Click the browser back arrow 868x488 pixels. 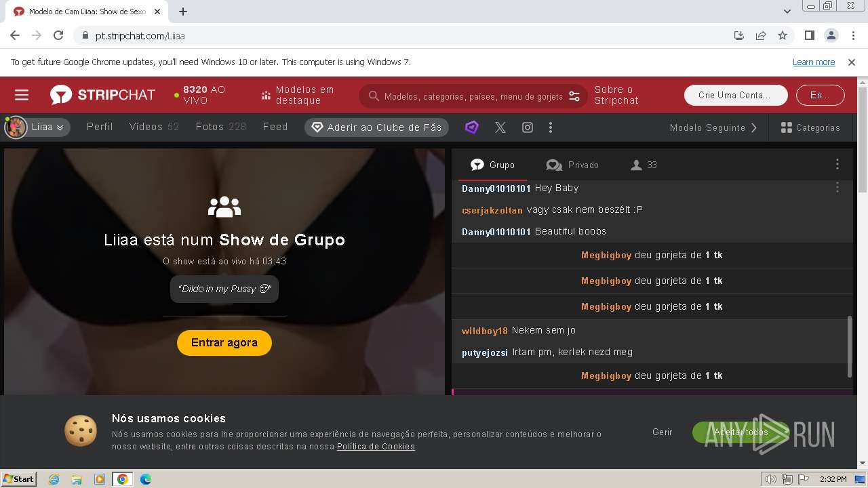[x=15, y=36]
